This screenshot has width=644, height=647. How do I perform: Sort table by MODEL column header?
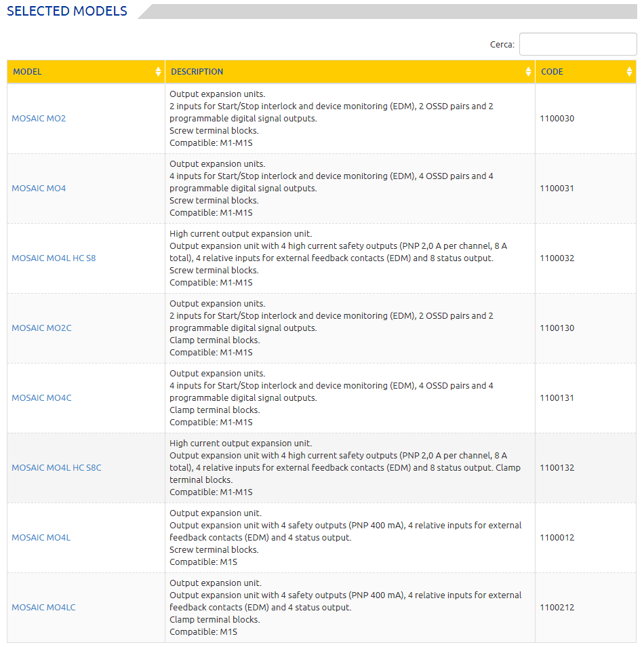coord(27,72)
